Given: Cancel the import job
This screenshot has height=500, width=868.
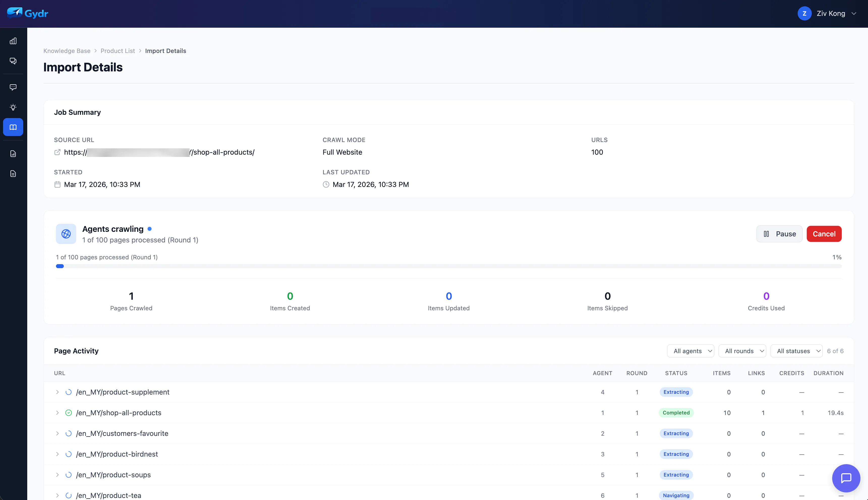Looking at the screenshot, I should click(824, 234).
